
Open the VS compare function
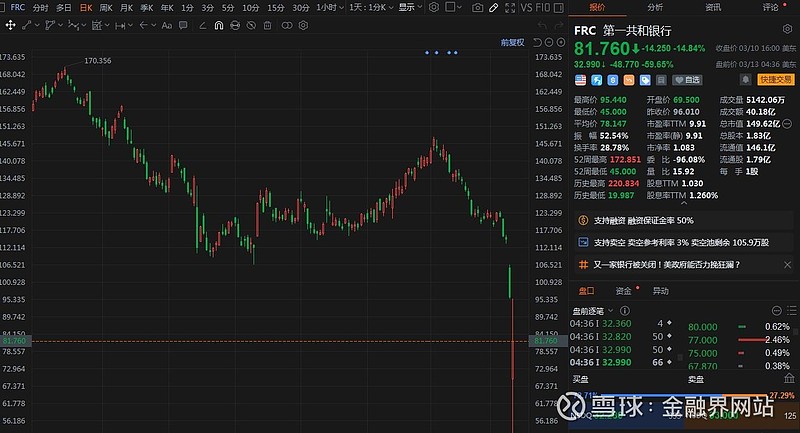coord(526,8)
